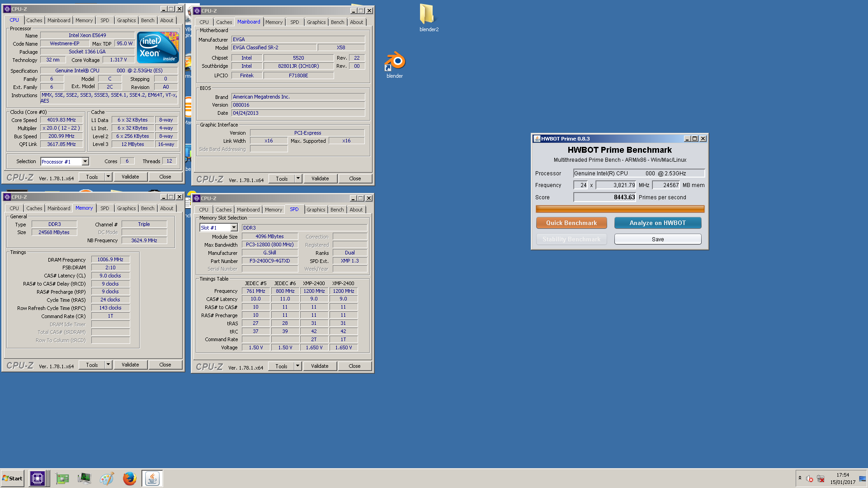The image size is (868, 488).
Task: Open Mainboard tab in Memory window
Action: [59, 208]
